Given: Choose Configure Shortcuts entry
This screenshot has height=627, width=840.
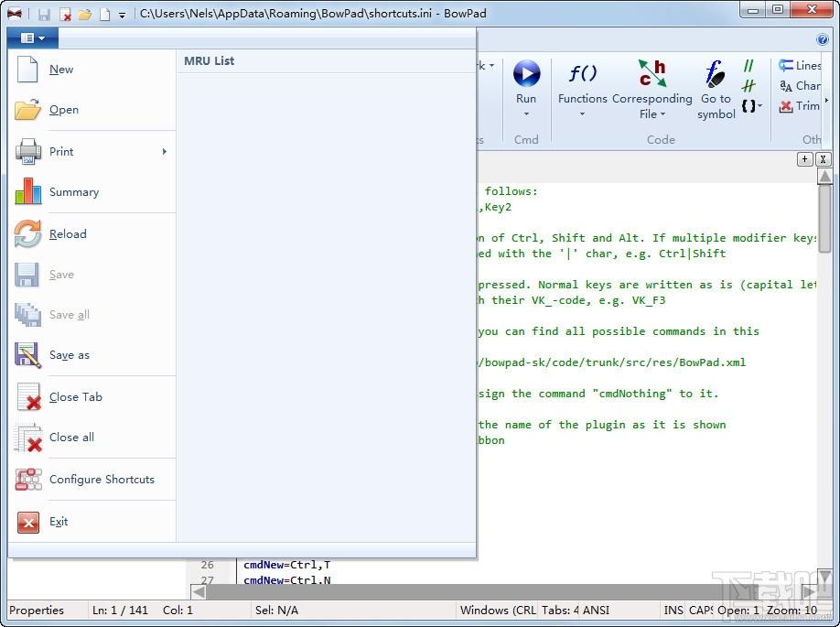Looking at the screenshot, I should pos(92,480).
